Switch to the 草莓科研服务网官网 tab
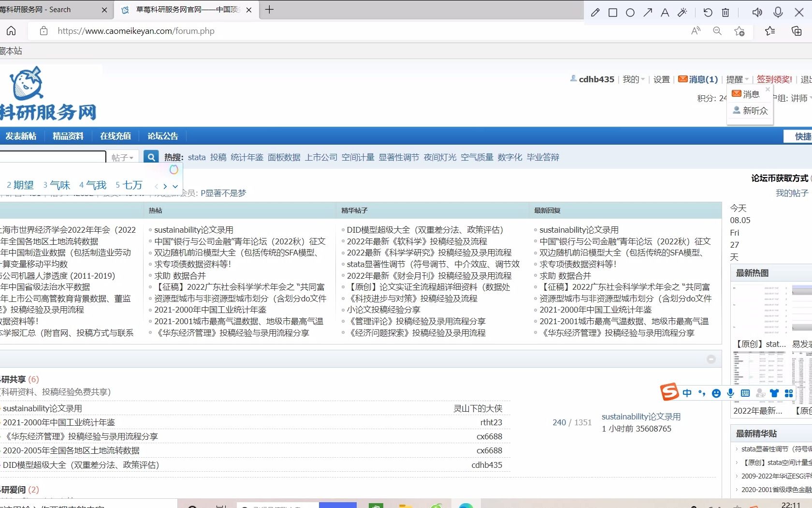The height and width of the screenshot is (508, 812). [187, 10]
